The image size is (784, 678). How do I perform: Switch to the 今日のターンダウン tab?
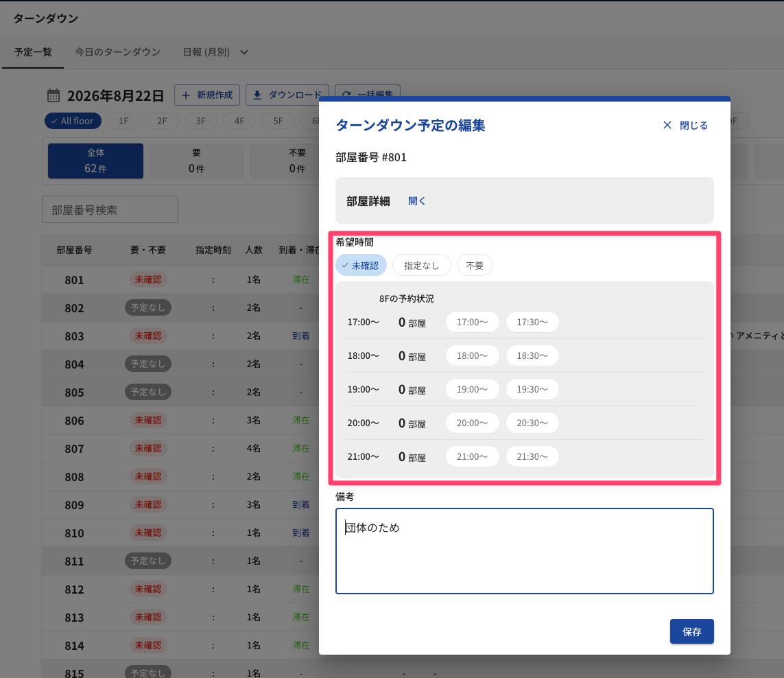click(x=117, y=52)
